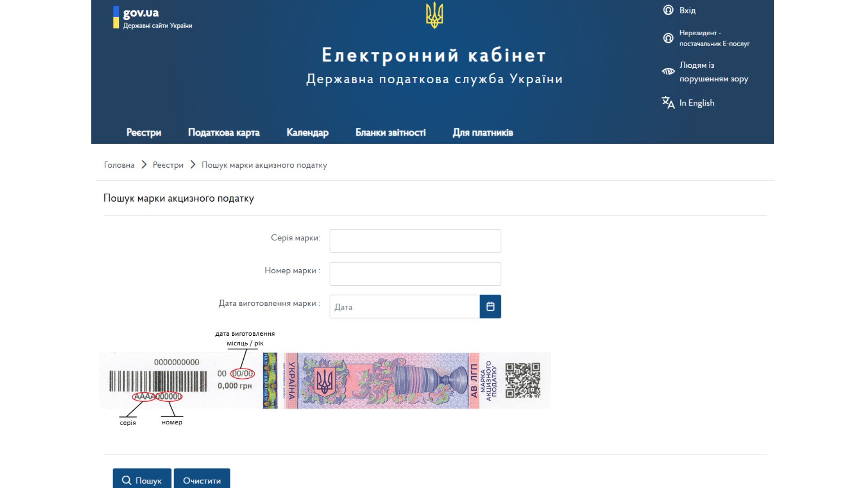Screen dimensions: 868x488
Task: Select the Календар menu item
Action: [x=307, y=132]
